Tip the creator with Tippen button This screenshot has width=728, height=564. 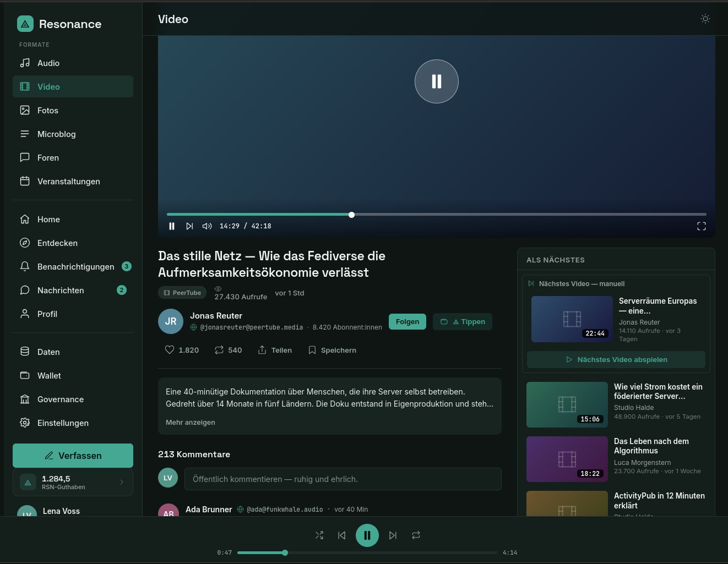(x=463, y=322)
